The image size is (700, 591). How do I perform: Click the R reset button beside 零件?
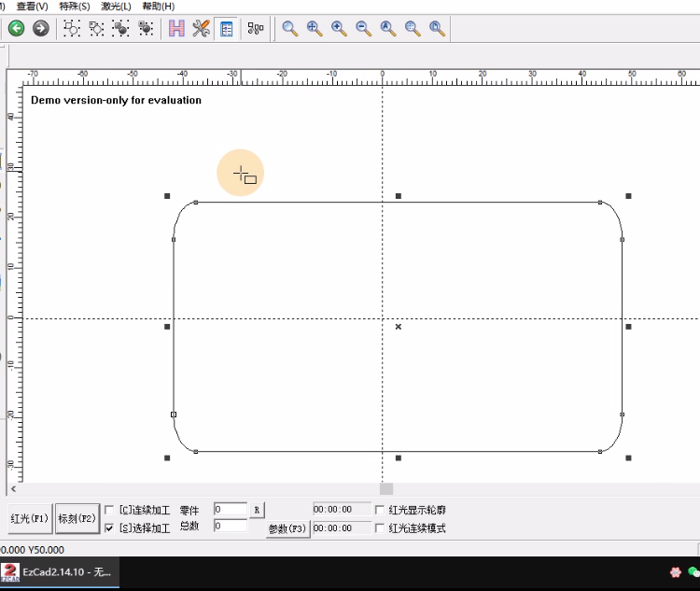(x=257, y=510)
